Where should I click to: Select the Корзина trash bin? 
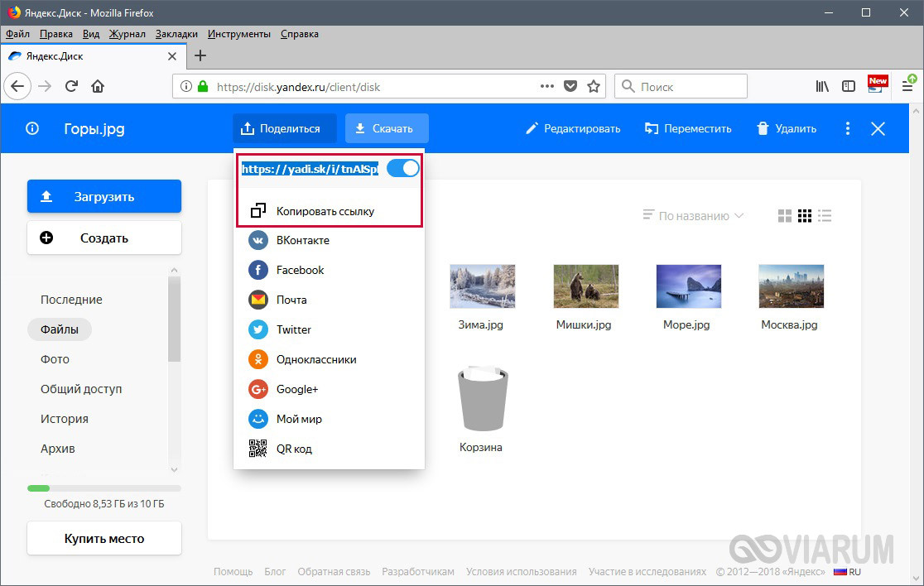click(483, 400)
